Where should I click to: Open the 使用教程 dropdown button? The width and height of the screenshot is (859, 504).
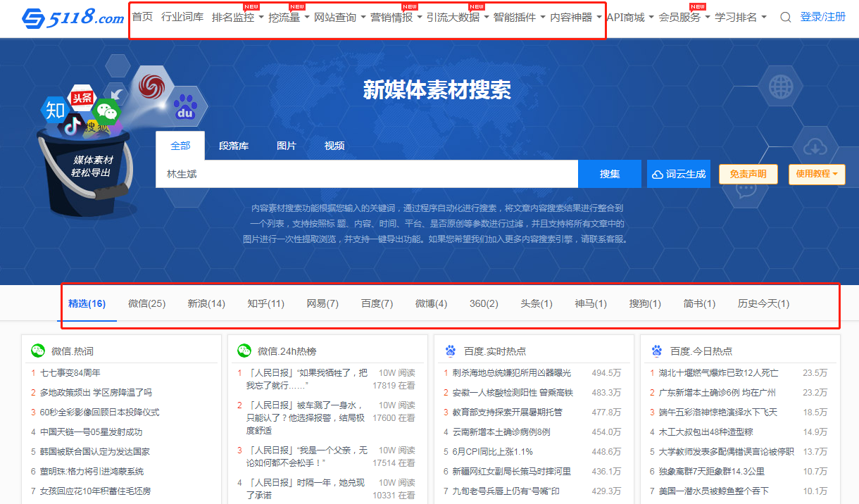[817, 174]
